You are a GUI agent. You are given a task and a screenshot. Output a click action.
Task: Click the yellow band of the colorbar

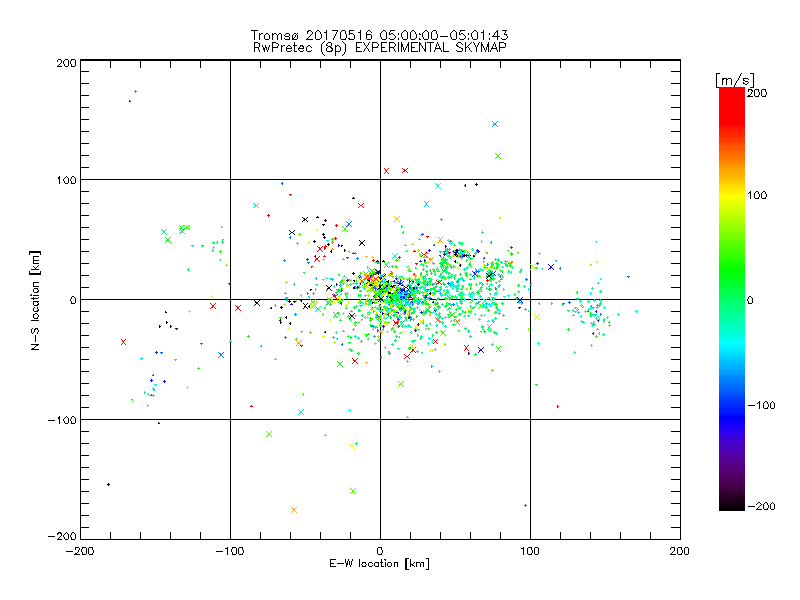732,196
